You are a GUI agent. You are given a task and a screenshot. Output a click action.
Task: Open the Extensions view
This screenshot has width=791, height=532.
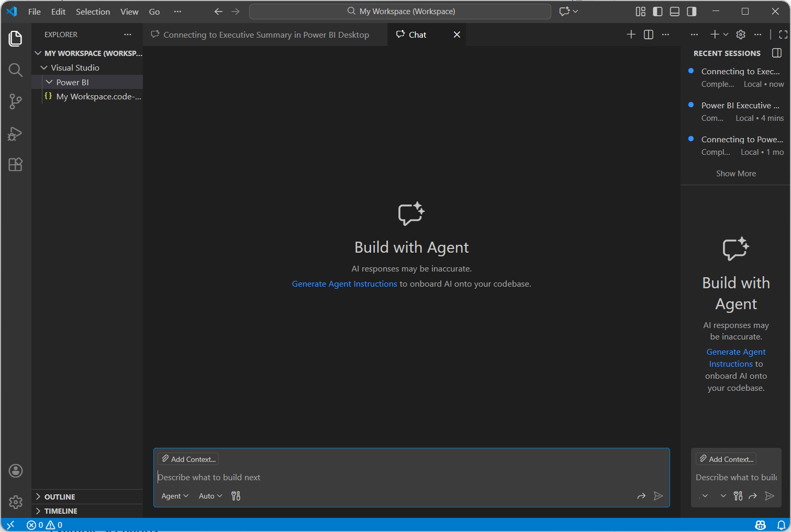[16, 165]
